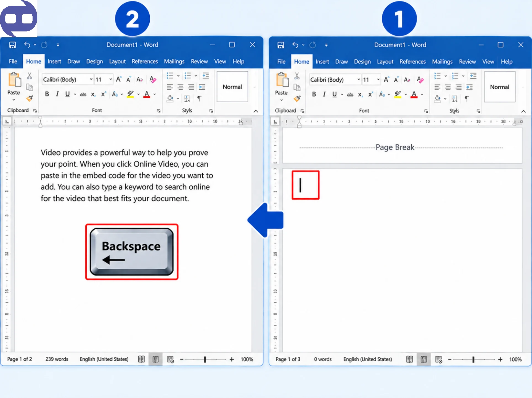Image resolution: width=532 pixels, height=398 pixels.
Task: Click "Page 1 of 3" in right status bar
Action: (x=288, y=359)
